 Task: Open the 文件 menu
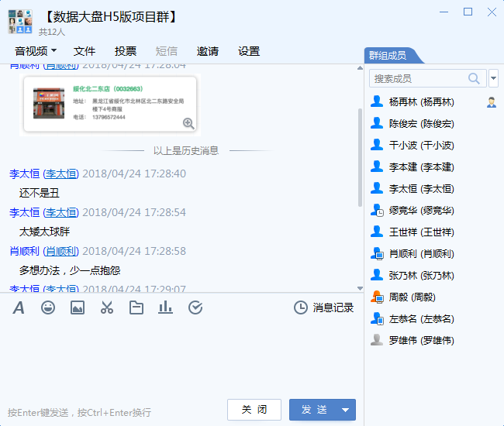coord(85,51)
